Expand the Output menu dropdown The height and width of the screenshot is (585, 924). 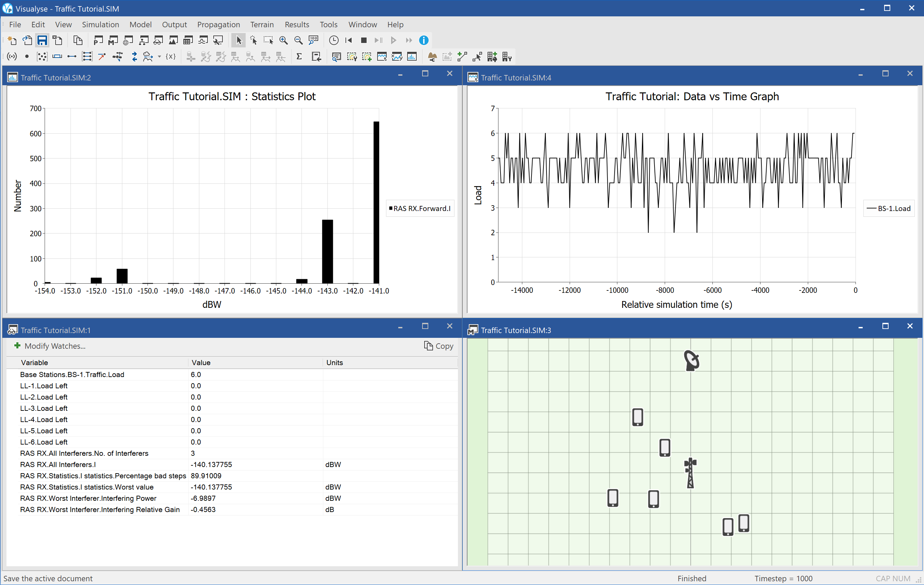coord(173,24)
